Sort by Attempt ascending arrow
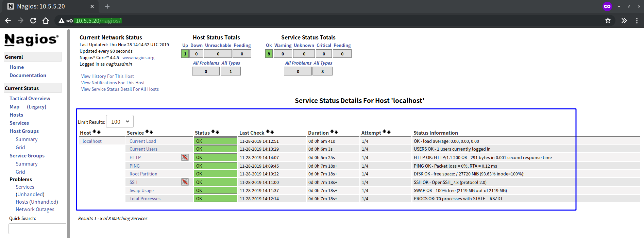 pyautogui.click(x=385, y=132)
